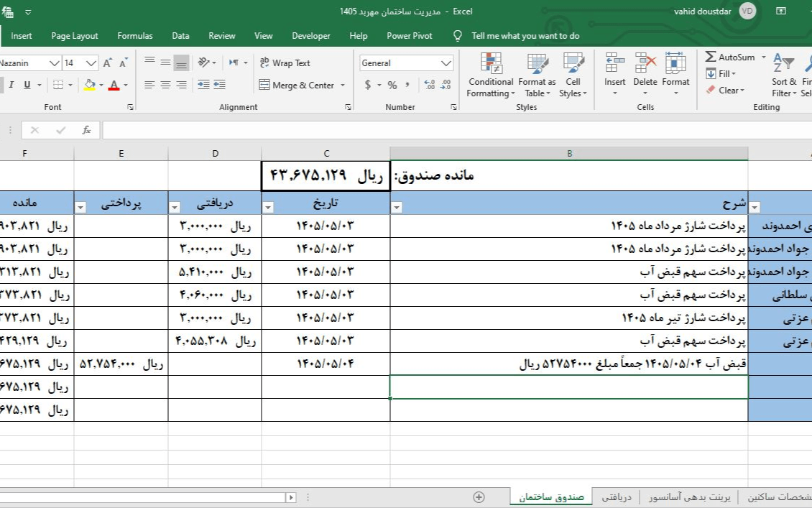Click Increase Decimal icon
The image size is (812, 508).
click(429, 85)
